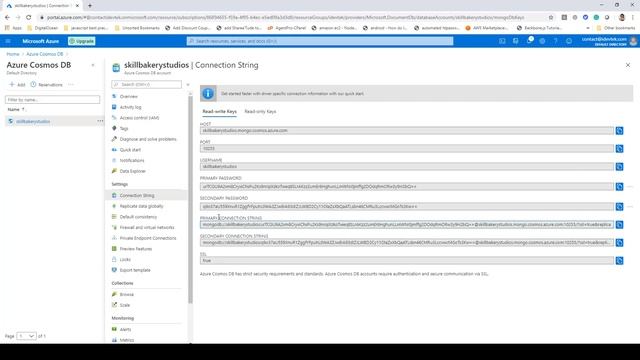Collapse the Azure Cosmos DB list panel
This screenshot has height=360, width=640.
93,65
